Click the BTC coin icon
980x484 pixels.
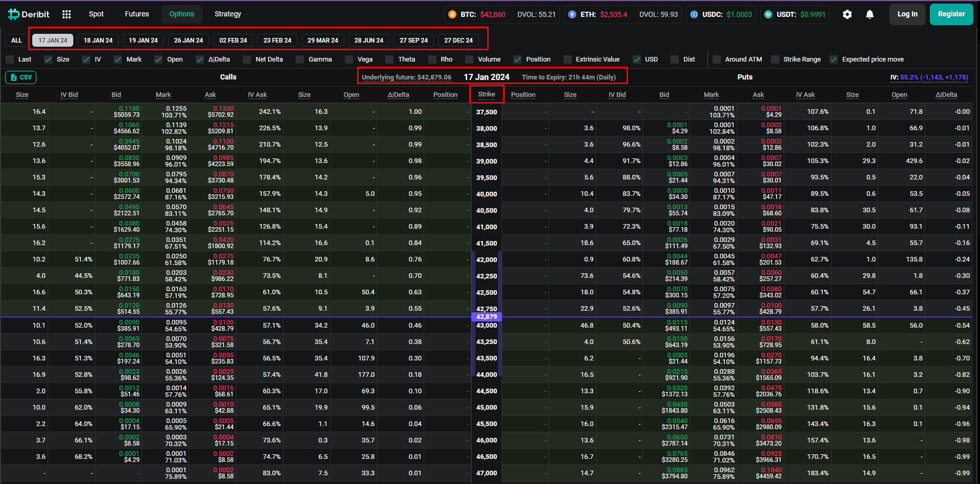pyautogui.click(x=452, y=14)
